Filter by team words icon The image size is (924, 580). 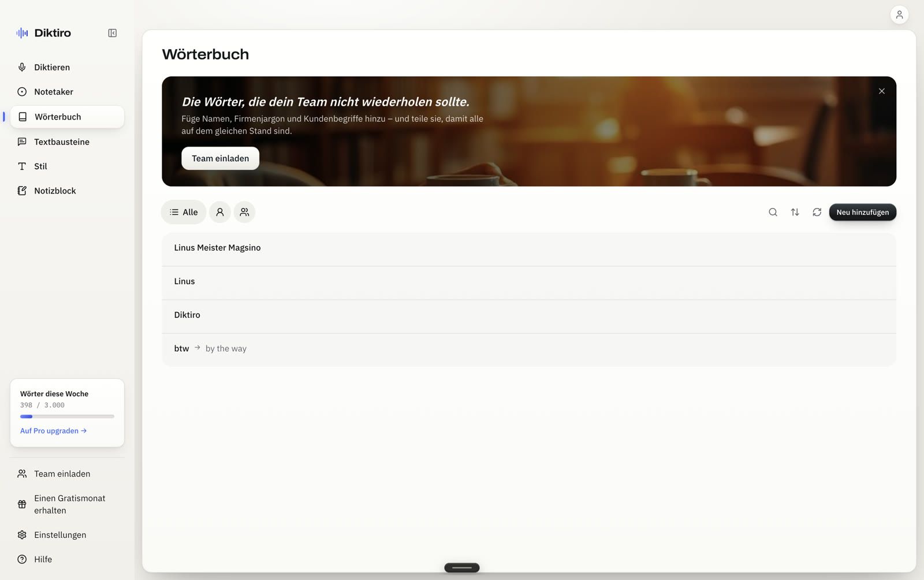pos(244,213)
